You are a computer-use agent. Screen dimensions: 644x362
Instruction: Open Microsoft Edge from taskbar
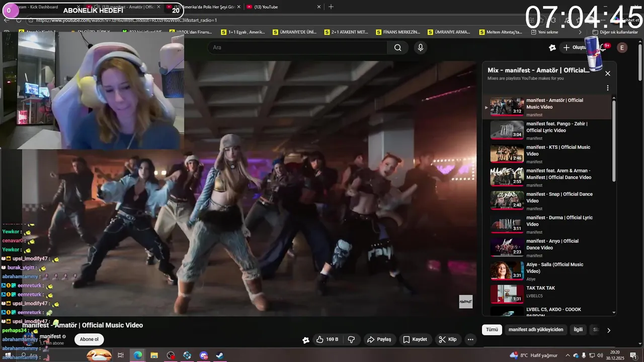coord(137,355)
